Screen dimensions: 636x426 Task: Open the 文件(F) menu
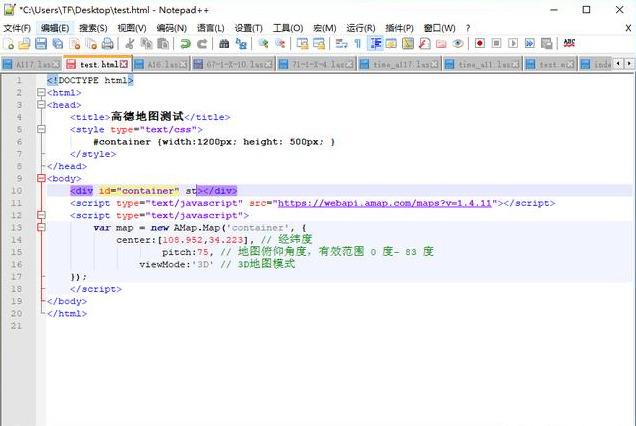17,28
